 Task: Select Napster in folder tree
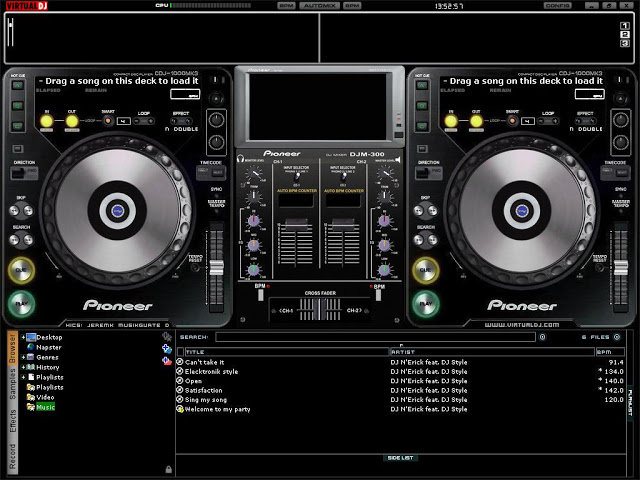tap(49, 347)
